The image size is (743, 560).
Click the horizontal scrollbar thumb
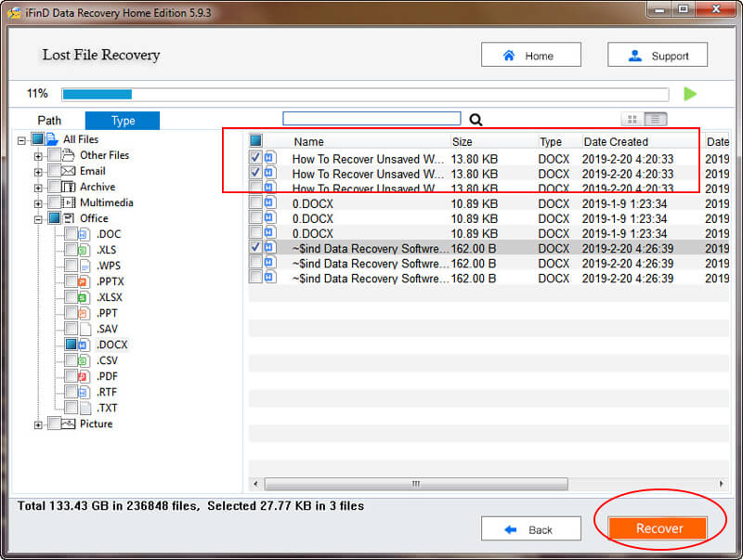(416, 484)
